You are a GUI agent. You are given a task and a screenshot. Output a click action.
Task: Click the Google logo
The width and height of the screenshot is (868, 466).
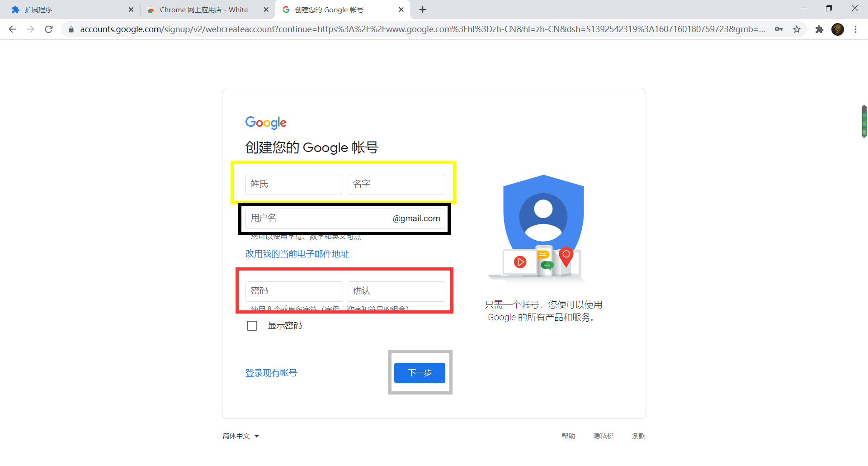click(266, 122)
